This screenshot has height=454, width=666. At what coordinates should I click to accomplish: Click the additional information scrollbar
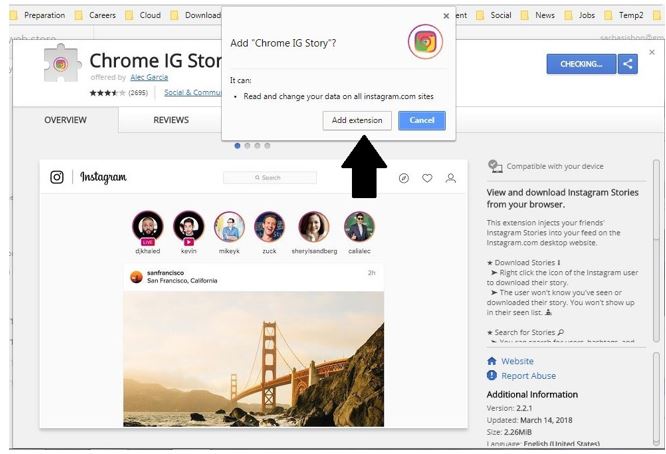pyautogui.click(x=656, y=399)
